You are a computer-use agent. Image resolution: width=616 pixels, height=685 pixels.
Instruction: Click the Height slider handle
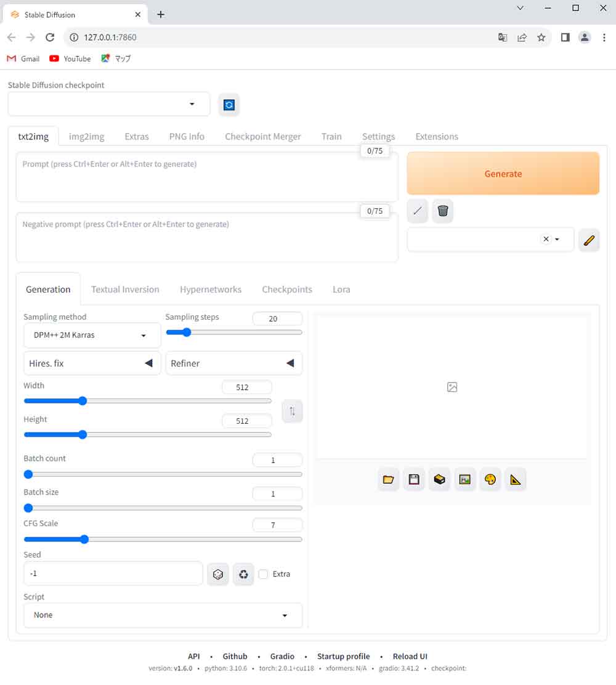coord(83,435)
